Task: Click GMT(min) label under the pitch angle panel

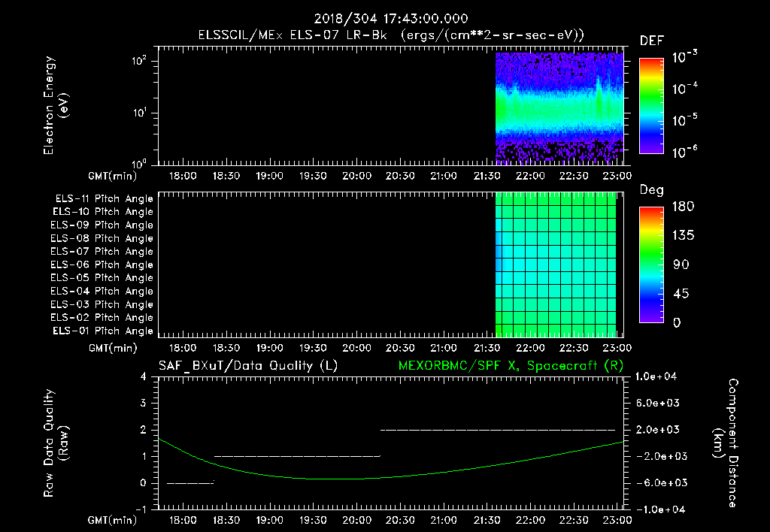Action: [113, 348]
